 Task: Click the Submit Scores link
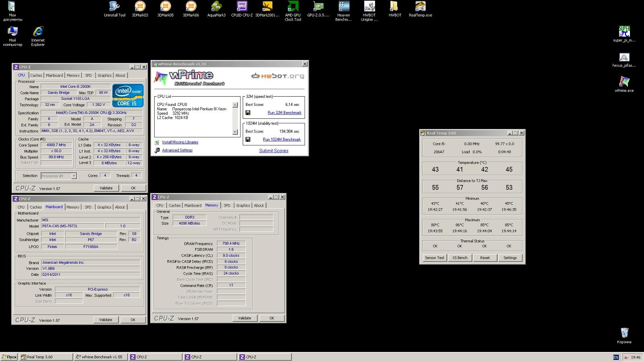point(274,151)
